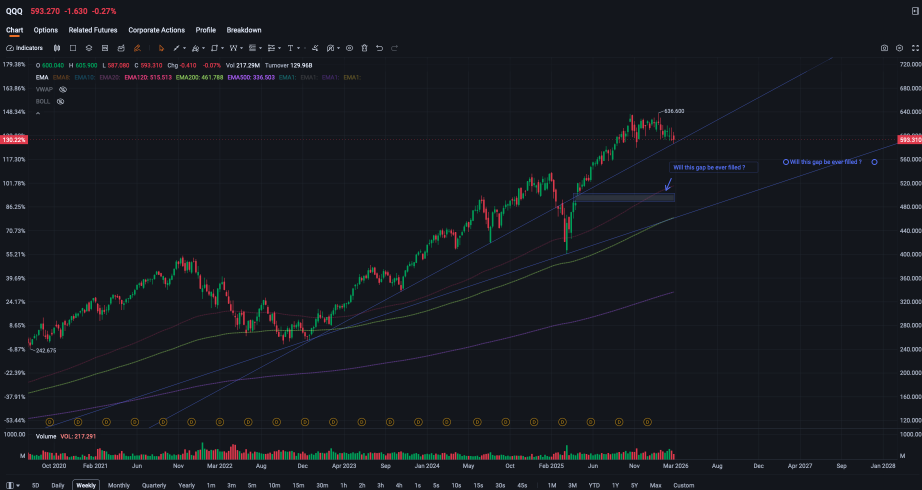This screenshot has height=490, width=922.
Task: Select the rectangle shape tool
Action: point(215,48)
